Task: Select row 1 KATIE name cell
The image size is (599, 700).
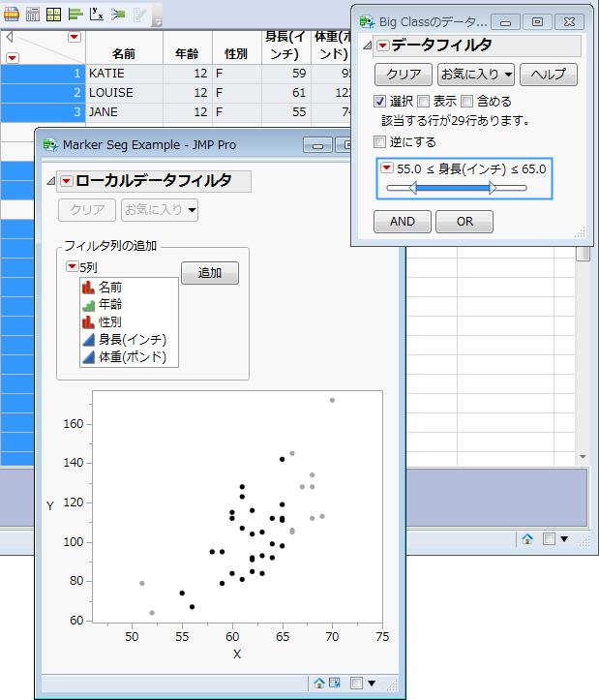Action: click(x=124, y=74)
